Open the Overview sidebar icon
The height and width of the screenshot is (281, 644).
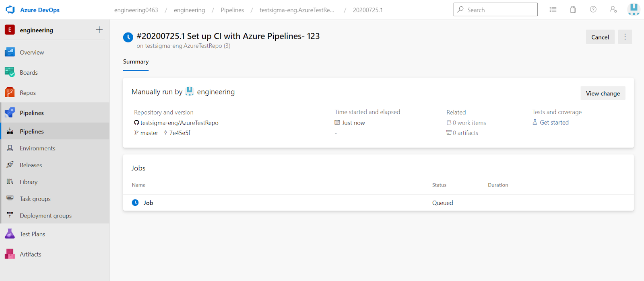point(10,52)
